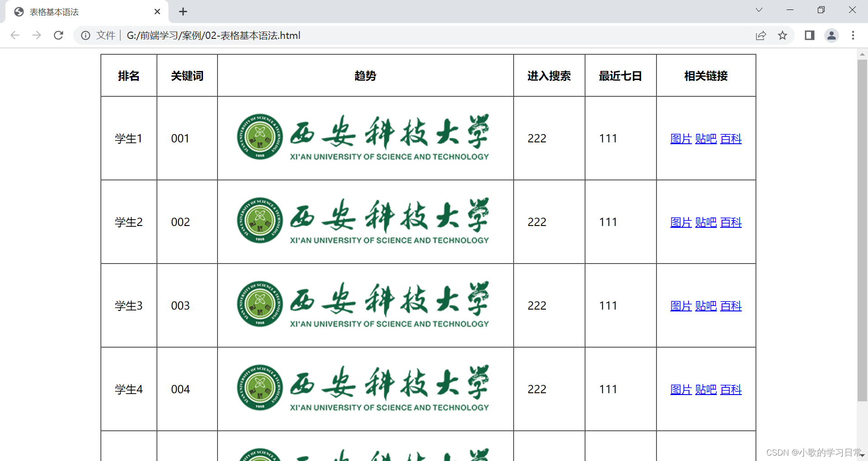868x461 pixels.
Task: Open 贴吧 link in 学生4 row
Action: pyautogui.click(x=706, y=390)
